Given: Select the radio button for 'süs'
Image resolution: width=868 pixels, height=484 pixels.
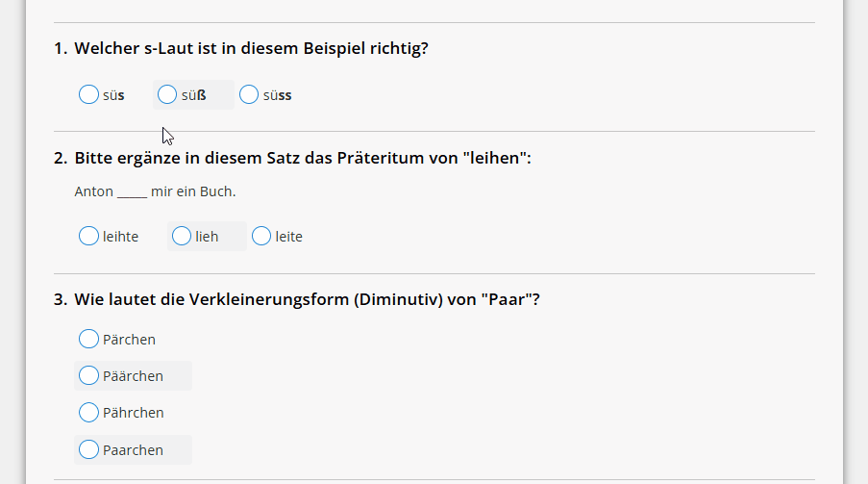Looking at the screenshot, I should [88, 95].
